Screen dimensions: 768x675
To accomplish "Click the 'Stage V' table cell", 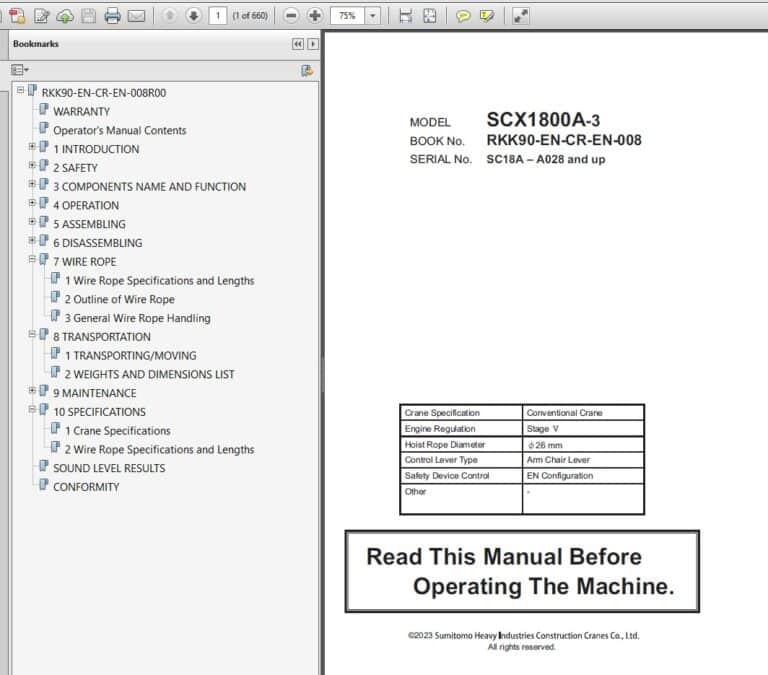I will pos(583,429).
